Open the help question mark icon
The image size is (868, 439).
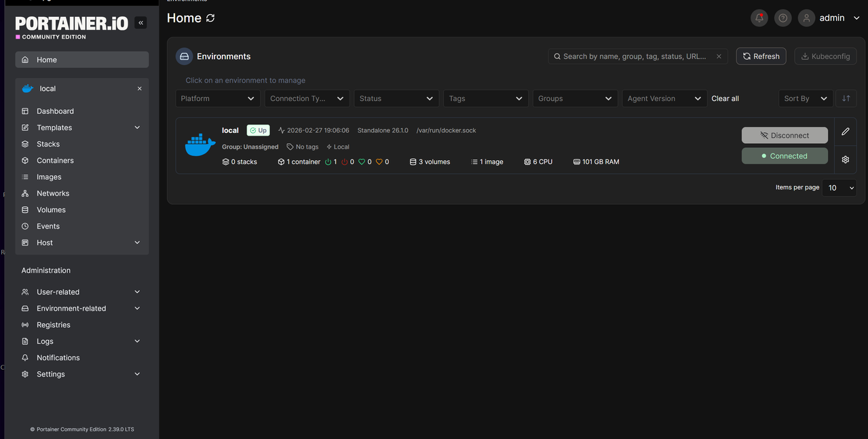783,18
